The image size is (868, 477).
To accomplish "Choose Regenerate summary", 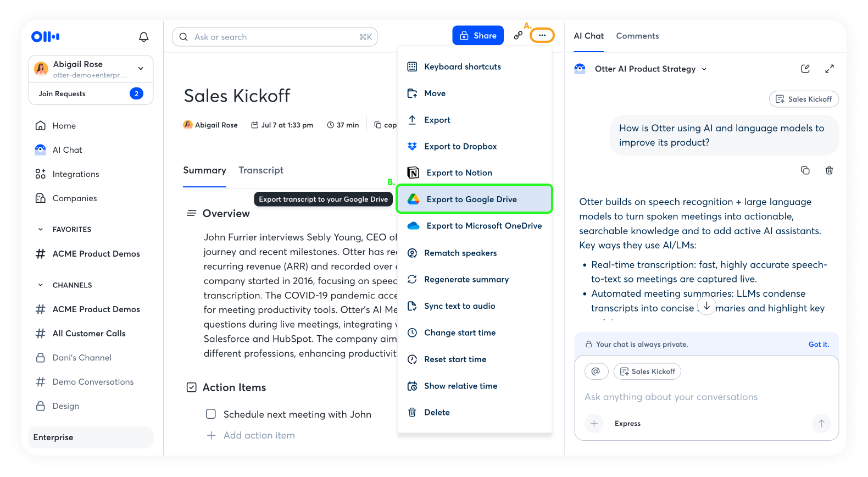I will click(x=475, y=279).
